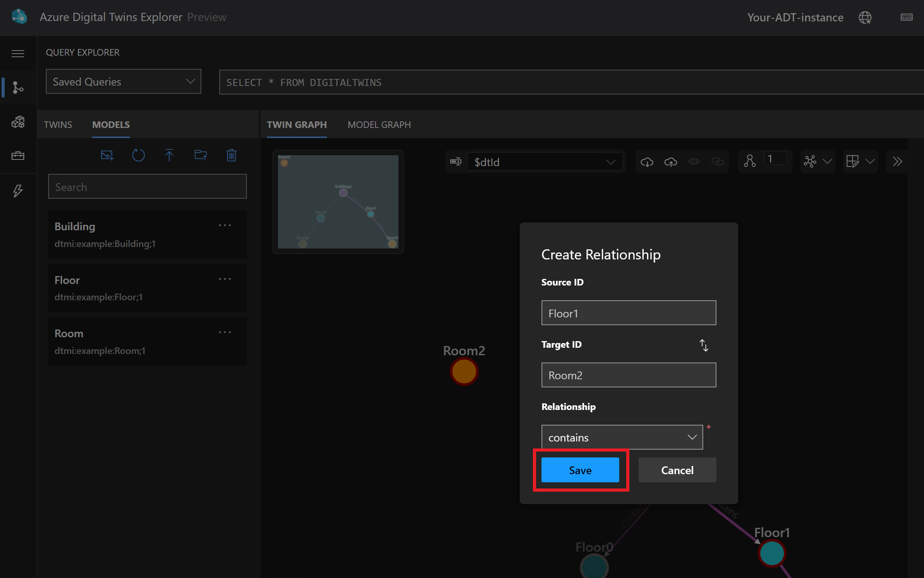Screen dimensions: 924x578
Task: Delete all models with trash icon
Action: (231, 156)
